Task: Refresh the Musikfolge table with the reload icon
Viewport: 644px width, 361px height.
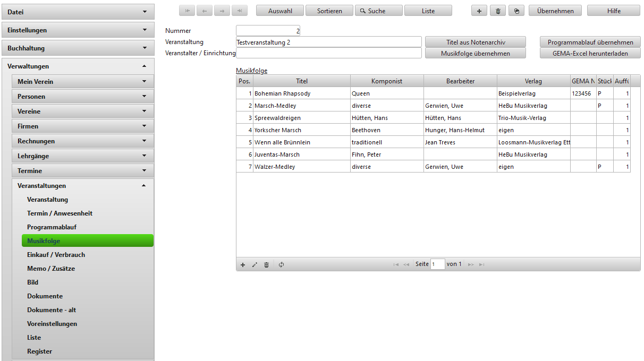Action: (x=281, y=264)
